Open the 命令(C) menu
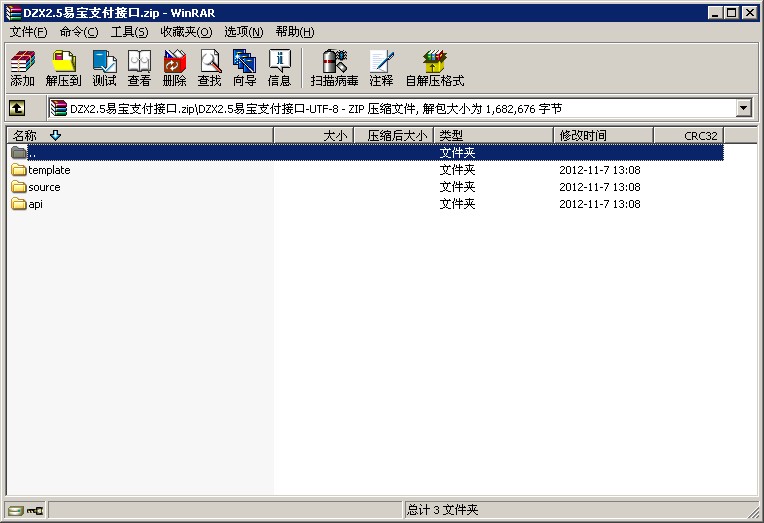This screenshot has width=764, height=523. [79, 32]
